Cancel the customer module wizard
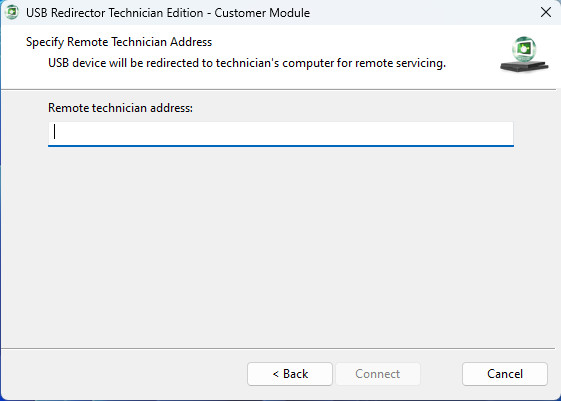The width and height of the screenshot is (561, 401). pos(505,374)
